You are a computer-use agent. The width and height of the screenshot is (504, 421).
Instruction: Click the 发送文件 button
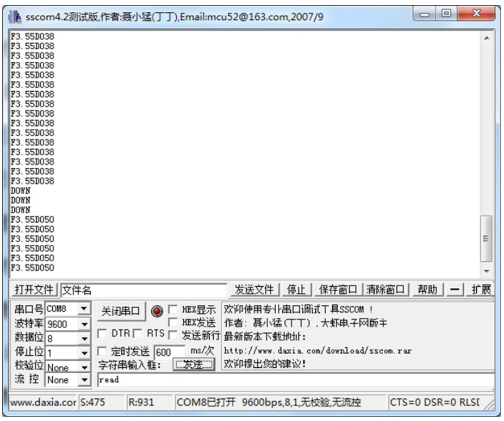[x=254, y=290]
